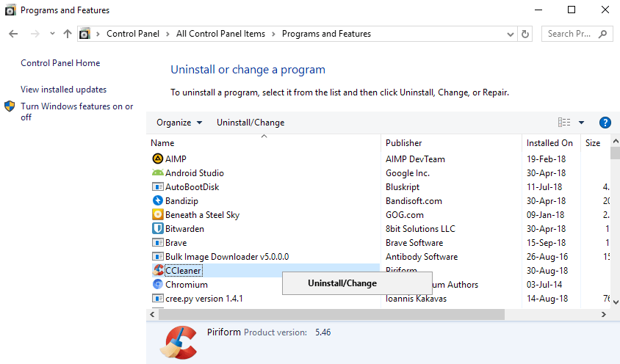Select the Chromium row name
The image size is (620, 364).
187,285
